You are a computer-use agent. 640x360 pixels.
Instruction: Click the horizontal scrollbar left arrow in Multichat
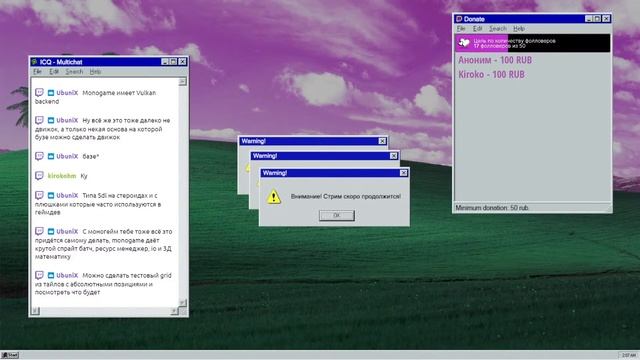tap(36, 311)
